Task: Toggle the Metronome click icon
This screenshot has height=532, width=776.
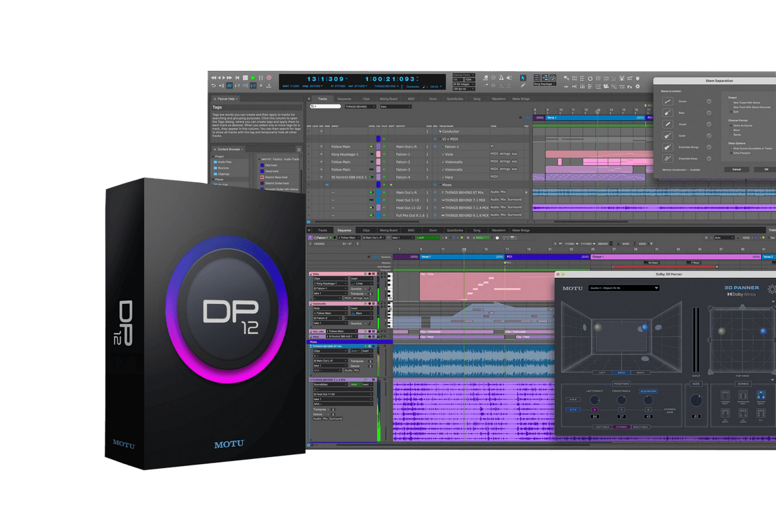Action: point(501,78)
